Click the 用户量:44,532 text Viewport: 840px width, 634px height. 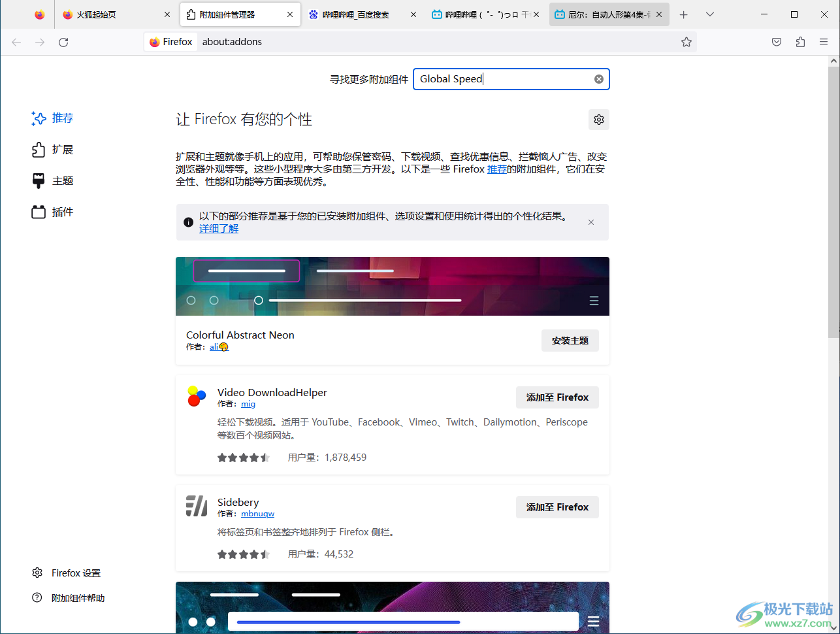tap(321, 554)
